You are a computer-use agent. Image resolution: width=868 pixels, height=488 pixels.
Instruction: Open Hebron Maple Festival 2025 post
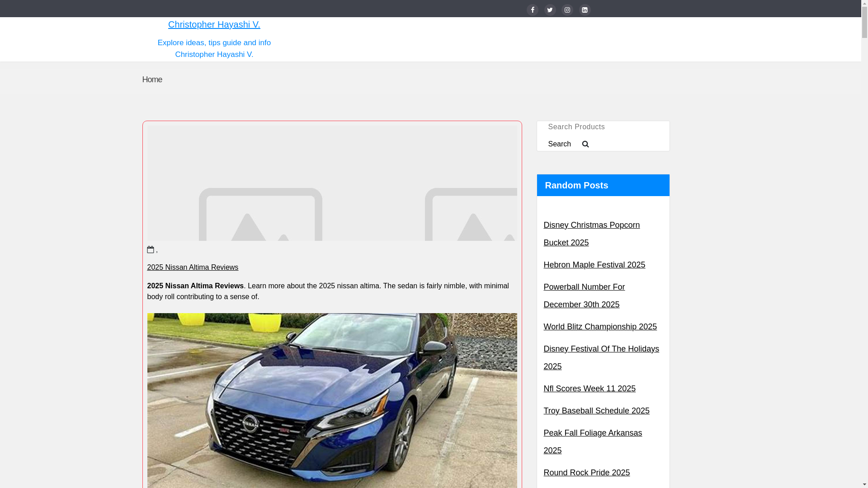click(594, 265)
